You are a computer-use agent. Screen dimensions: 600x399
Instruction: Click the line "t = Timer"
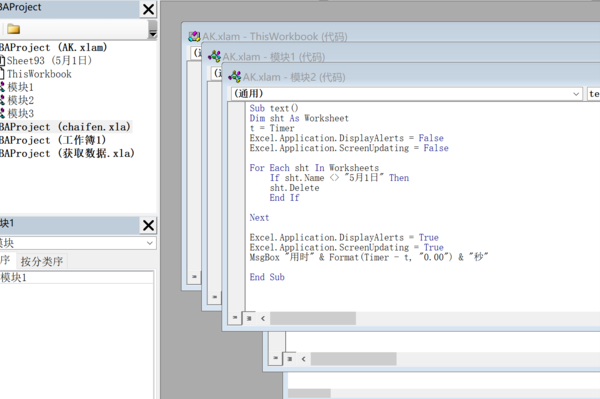pyautogui.click(x=272, y=128)
